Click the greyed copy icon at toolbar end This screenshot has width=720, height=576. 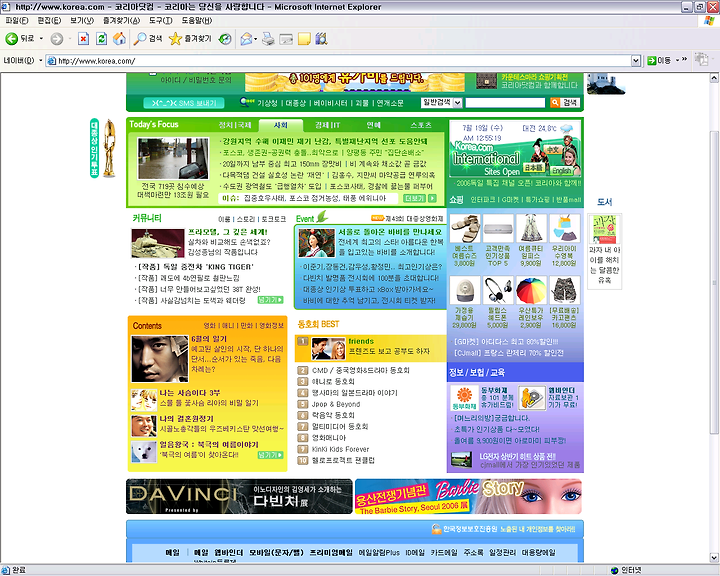[x=701, y=59]
